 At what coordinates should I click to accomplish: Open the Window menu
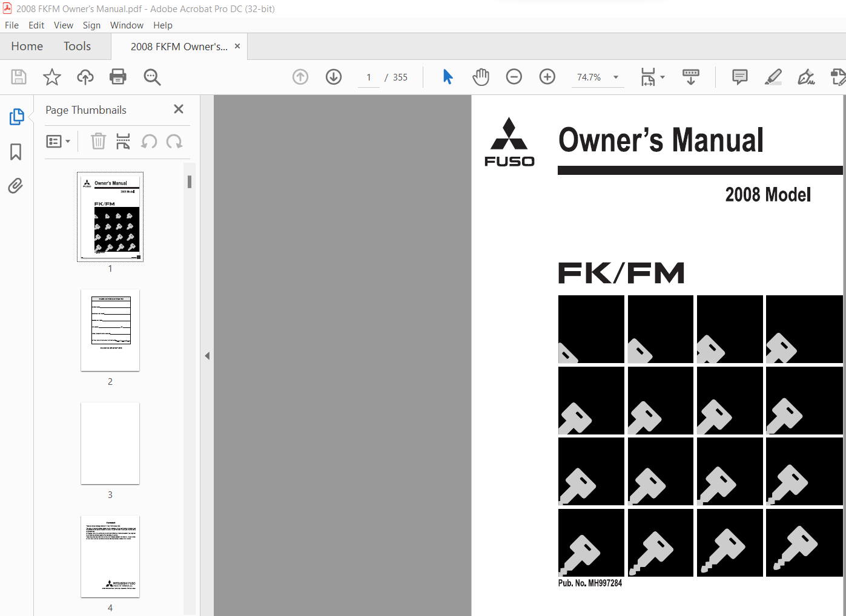click(x=127, y=25)
